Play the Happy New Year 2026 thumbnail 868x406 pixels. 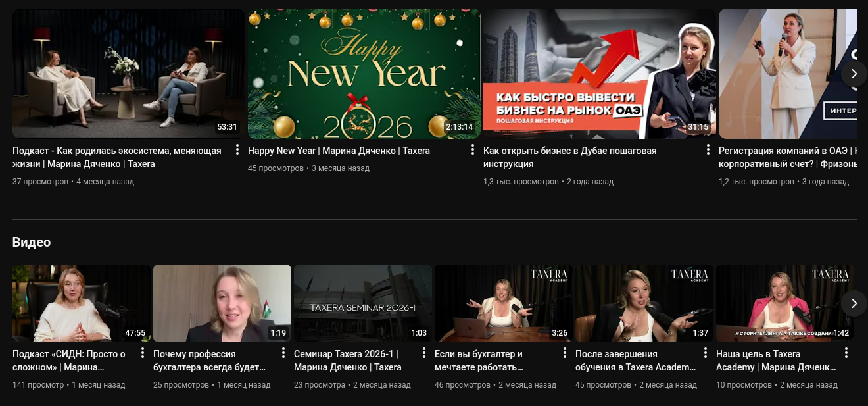(x=364, y=73)
